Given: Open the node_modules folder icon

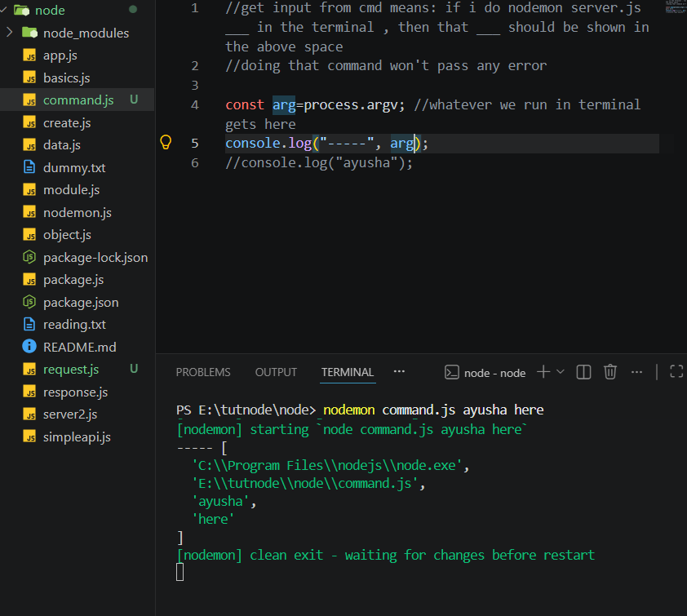Looking at the screenshot, I should click(30, 33).
